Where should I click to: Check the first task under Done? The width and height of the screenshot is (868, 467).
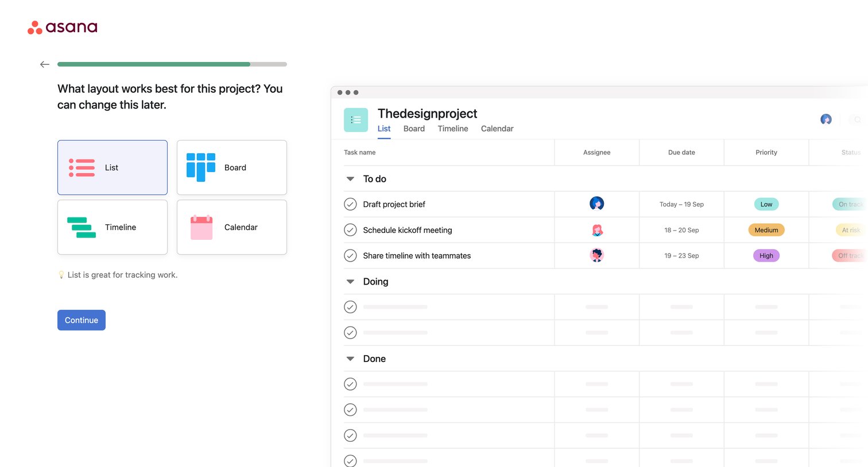pyautogui.click(x=350, y=384)
